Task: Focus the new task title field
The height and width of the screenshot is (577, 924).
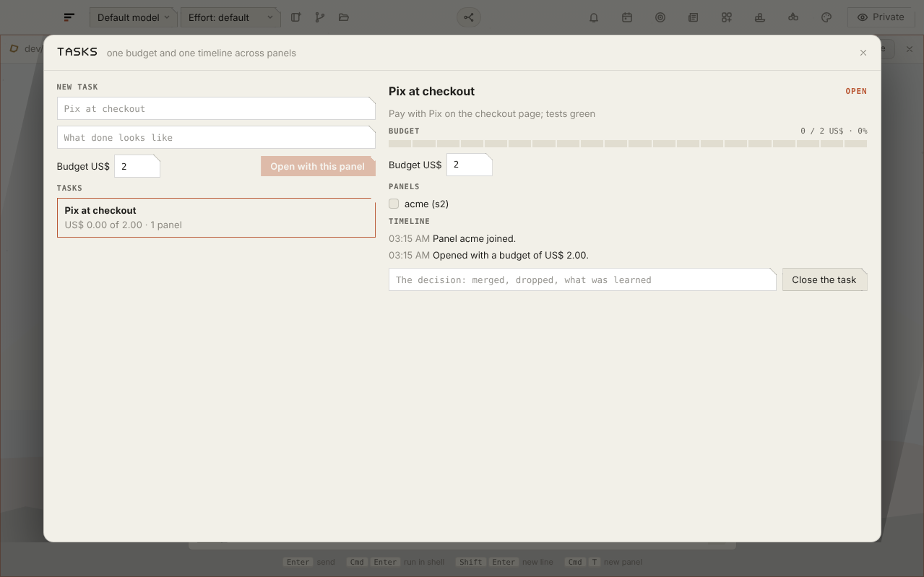Action: tap(216, 108)
